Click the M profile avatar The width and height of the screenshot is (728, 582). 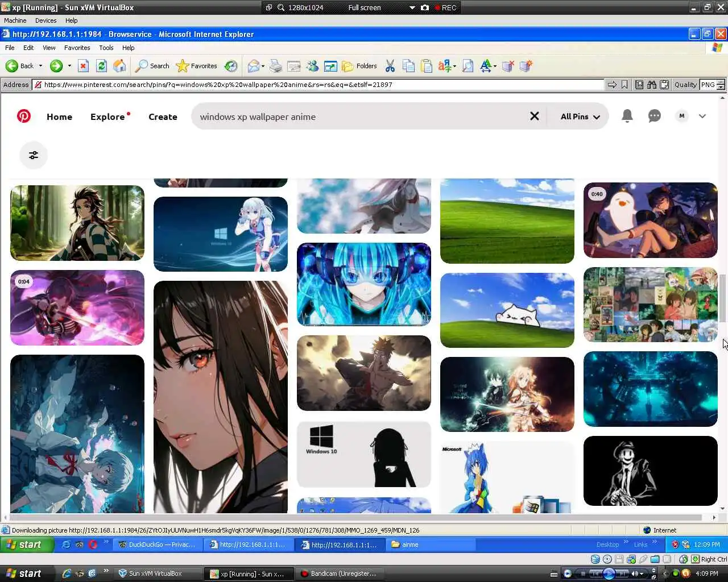point(682,116)
